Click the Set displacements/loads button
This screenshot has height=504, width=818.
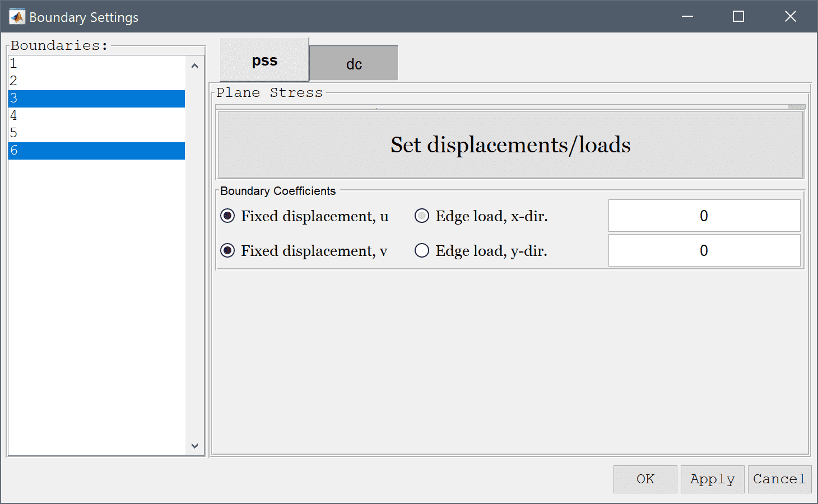coord(510,145)
